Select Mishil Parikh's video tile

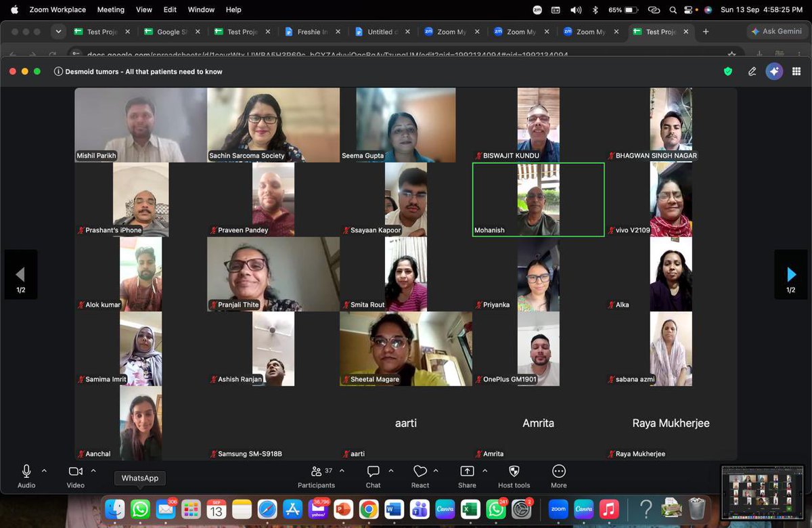[x=140, y=125]
